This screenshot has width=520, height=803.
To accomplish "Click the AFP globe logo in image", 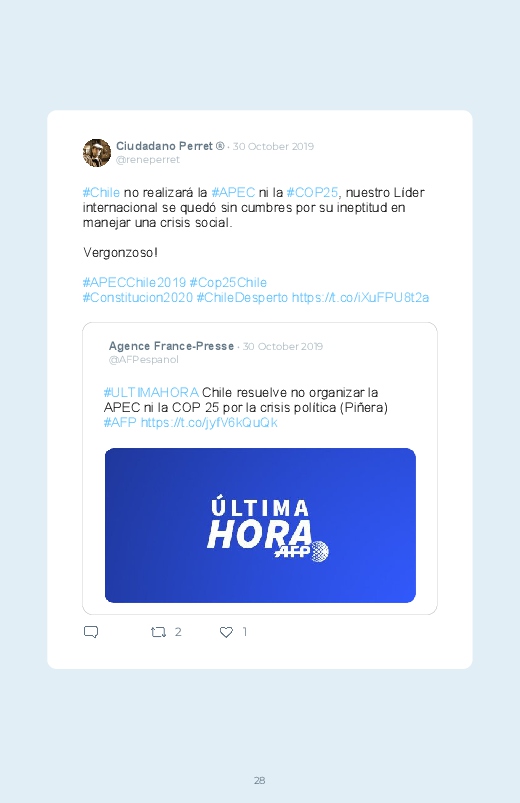I will point(319,551).
